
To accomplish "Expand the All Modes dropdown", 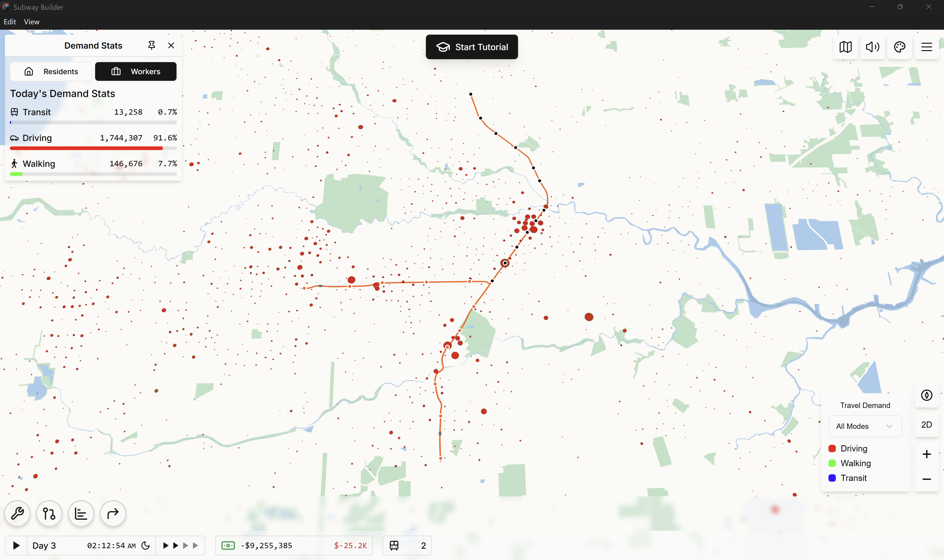I will click(x=865, y=426).
